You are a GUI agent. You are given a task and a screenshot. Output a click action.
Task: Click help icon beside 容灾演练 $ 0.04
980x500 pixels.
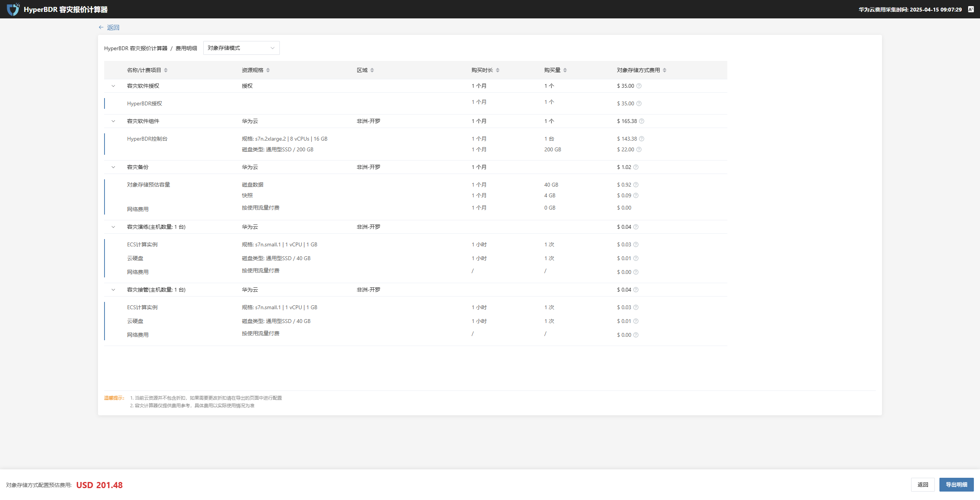click(636, 227)
